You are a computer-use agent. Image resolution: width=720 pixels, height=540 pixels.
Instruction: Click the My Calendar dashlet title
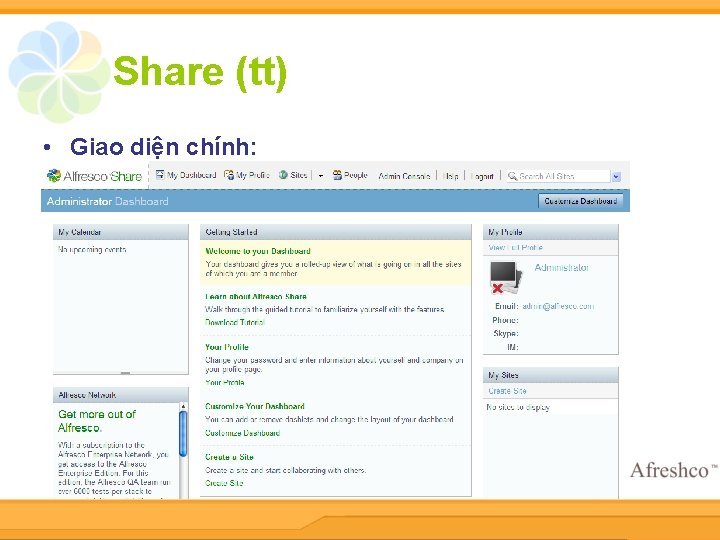pyautogui.click(x=79, y=232)
